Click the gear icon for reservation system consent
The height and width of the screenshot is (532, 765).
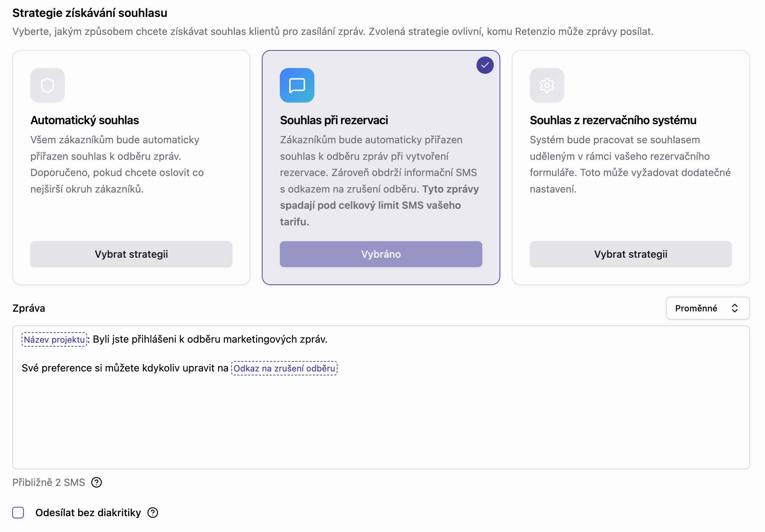point(547,85)
